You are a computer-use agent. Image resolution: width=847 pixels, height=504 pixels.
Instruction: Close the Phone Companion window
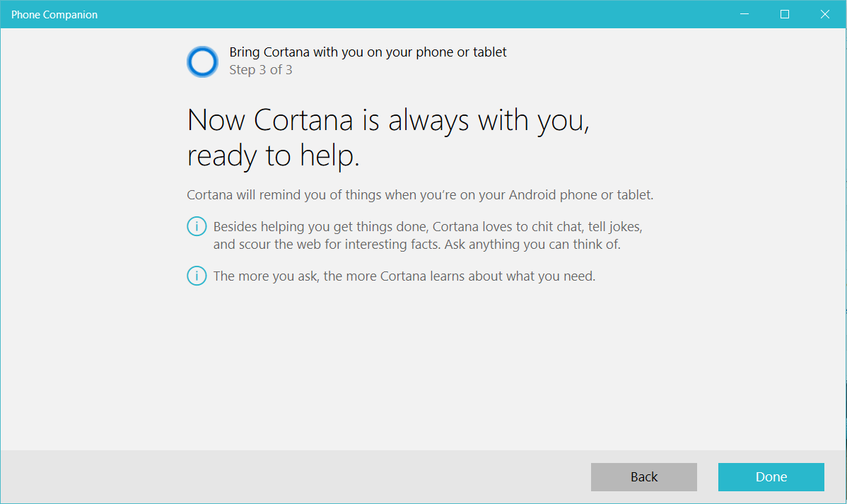coord(825,14)
